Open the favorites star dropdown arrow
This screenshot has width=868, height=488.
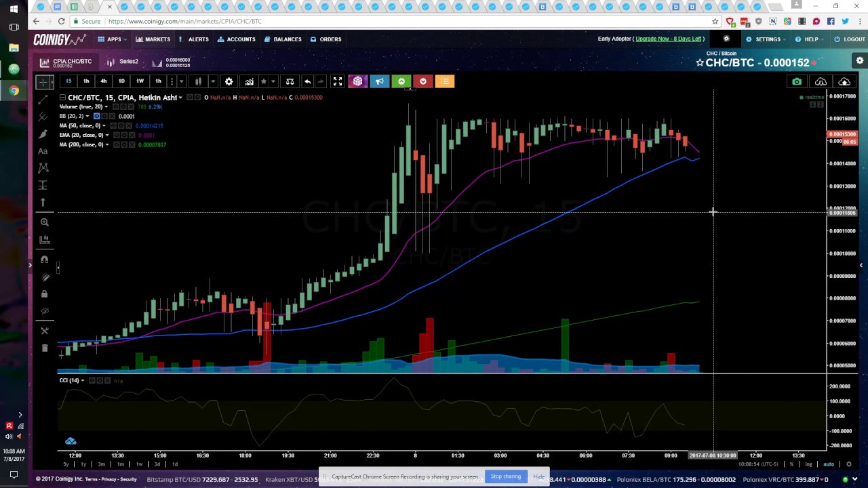(273, 81)
